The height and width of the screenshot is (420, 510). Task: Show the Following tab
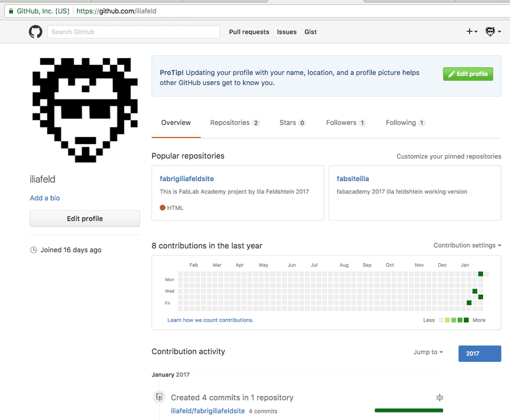[405, 122]
